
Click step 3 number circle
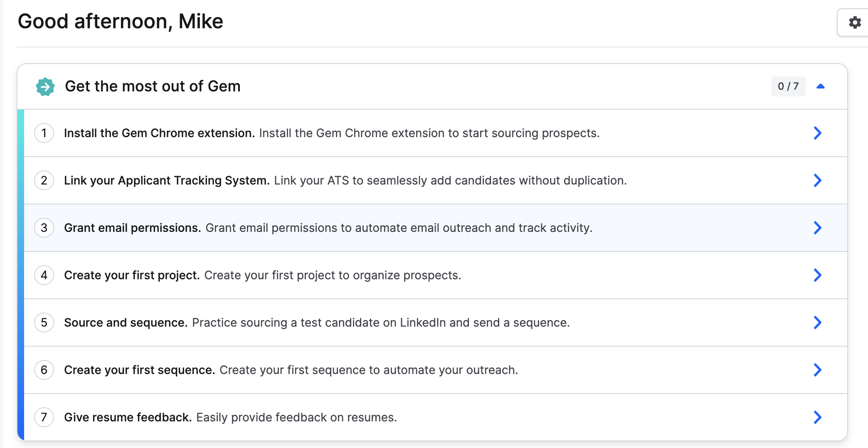[x=44, y=228]
